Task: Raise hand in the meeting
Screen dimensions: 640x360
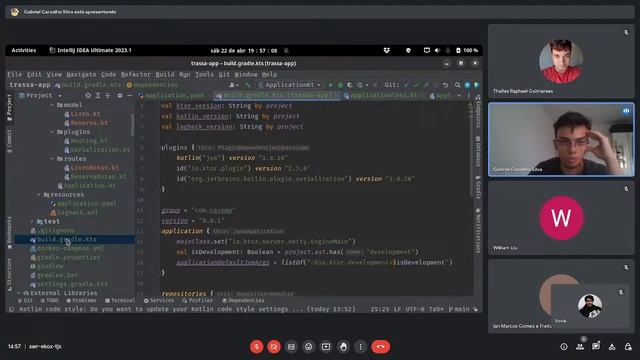Action: point(343,347)
